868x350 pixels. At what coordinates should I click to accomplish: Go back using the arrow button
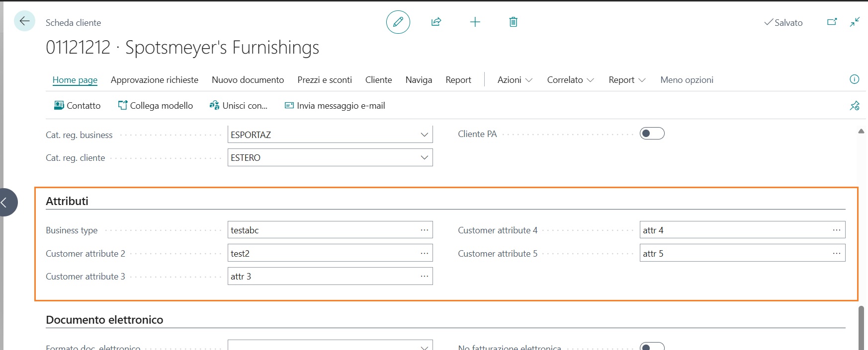pos(24,21)
